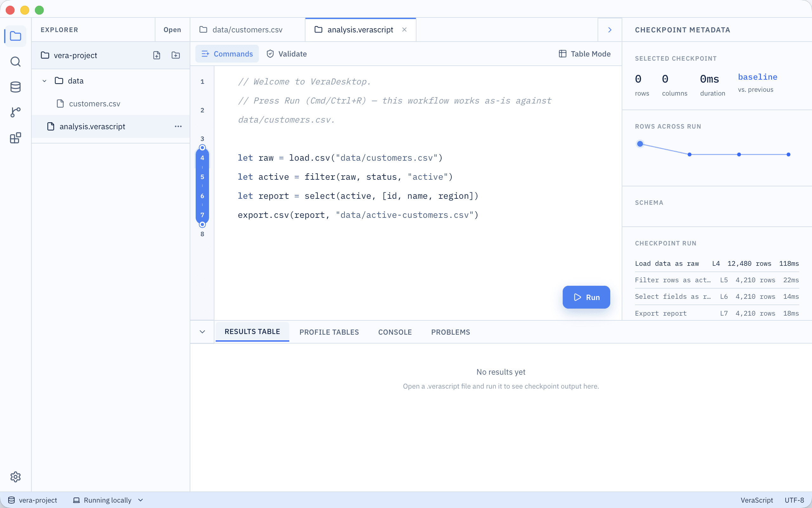Click the filter(raw, status) code line
Screen dimensions: 812x508
[345, 177]
